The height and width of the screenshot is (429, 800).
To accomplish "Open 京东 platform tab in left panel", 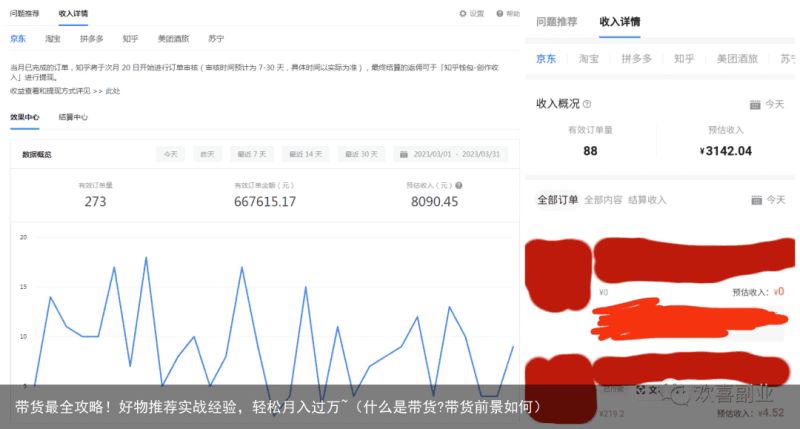I will tap(18, 39).
